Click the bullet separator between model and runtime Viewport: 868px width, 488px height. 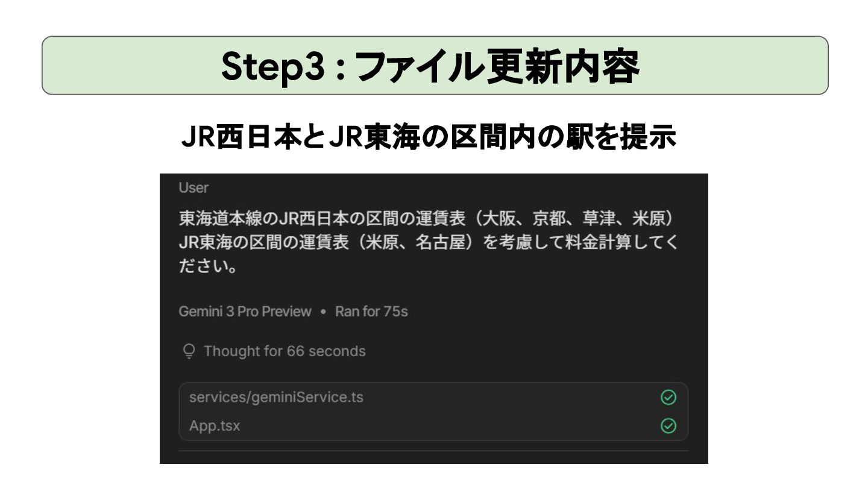tap(324, 312)
